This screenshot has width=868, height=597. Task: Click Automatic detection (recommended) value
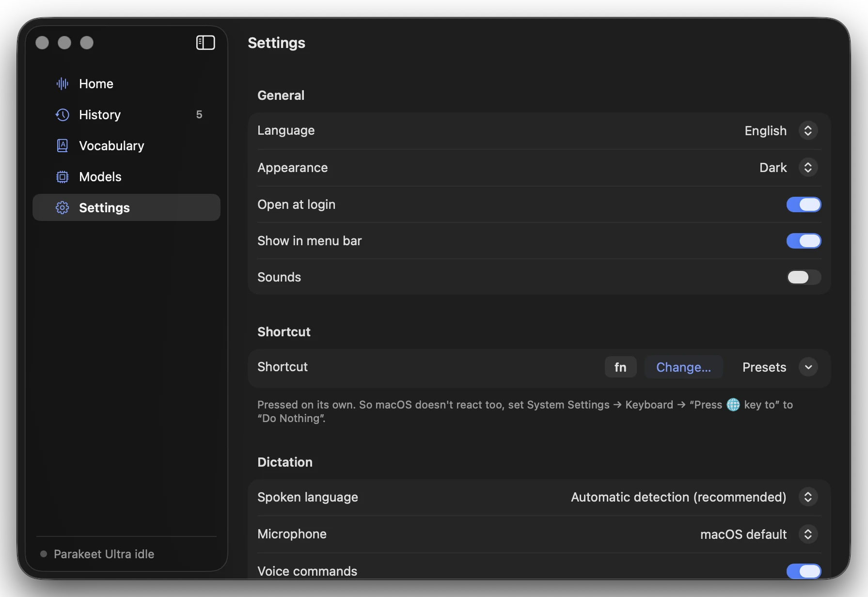pos(679,497)
